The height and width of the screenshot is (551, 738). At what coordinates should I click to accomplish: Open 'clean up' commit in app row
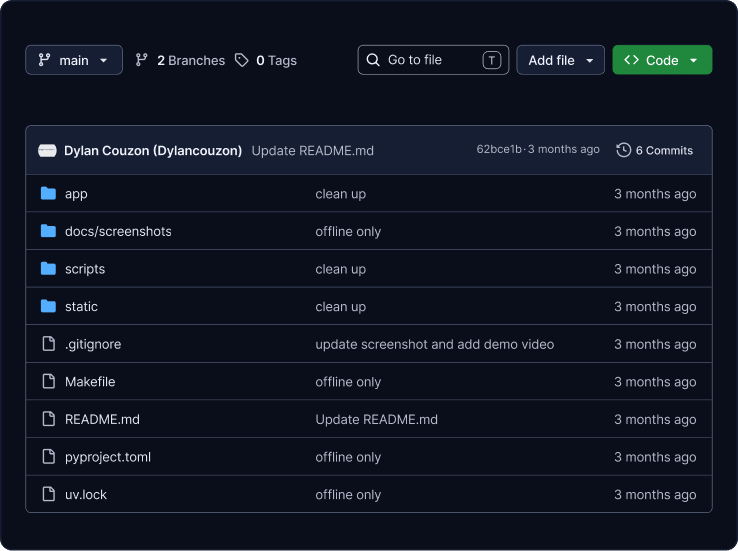[340, 194]
